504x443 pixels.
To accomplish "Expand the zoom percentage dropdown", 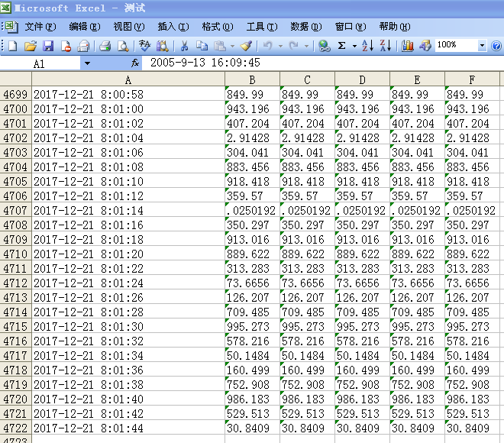I will (481, 46).
